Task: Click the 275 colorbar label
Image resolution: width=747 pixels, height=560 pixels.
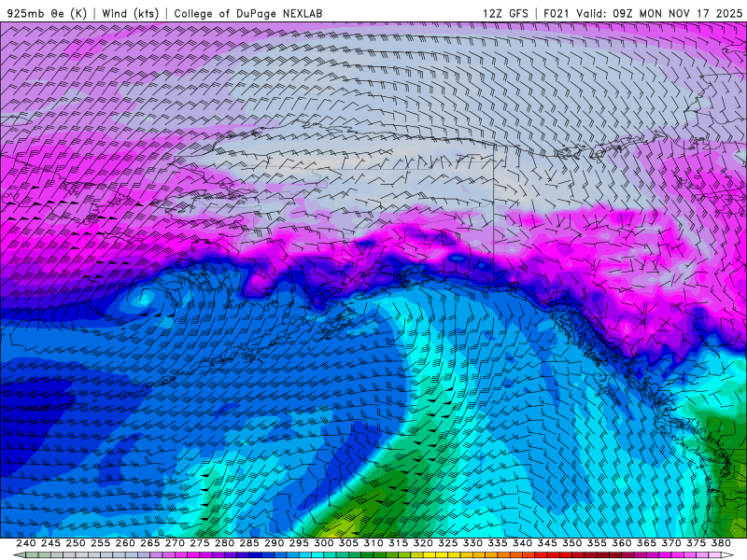Action: 199,543
